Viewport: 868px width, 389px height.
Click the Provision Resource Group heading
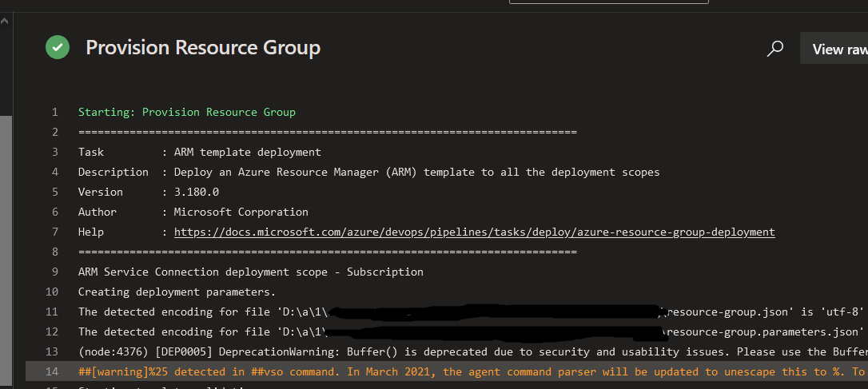[203, 48]
